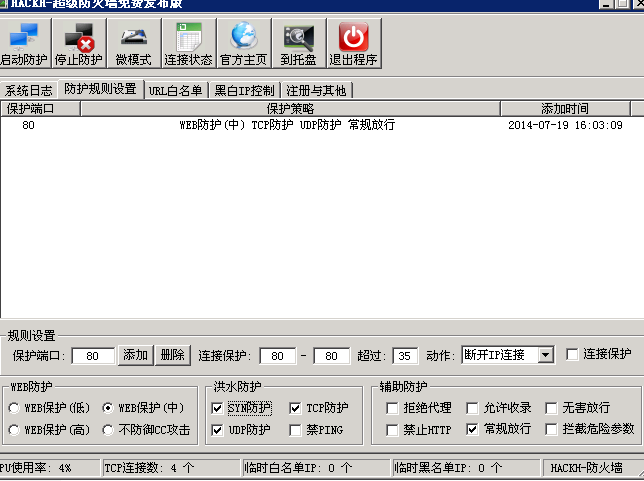Open the 黑白IP控制 tab
Viewport: 644px width, 481px height.
click(x=244, y=90)
